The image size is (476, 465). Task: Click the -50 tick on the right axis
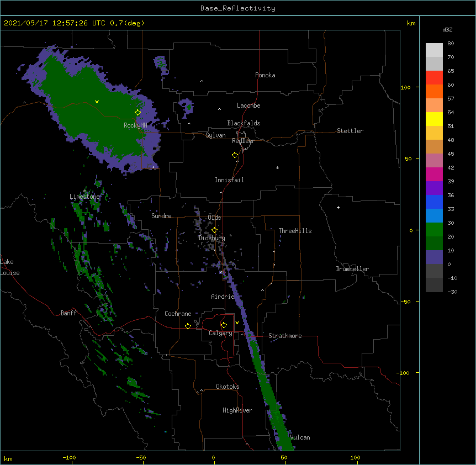click(405, 302)
